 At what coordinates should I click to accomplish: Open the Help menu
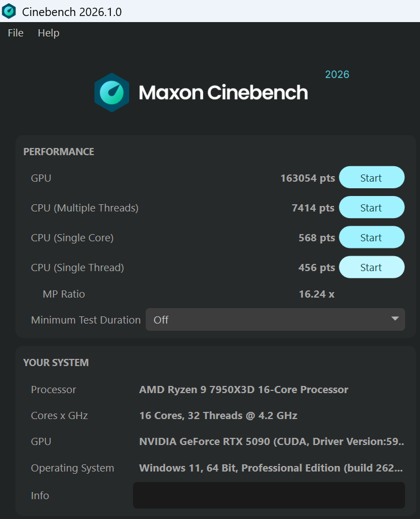pos(49,33)
